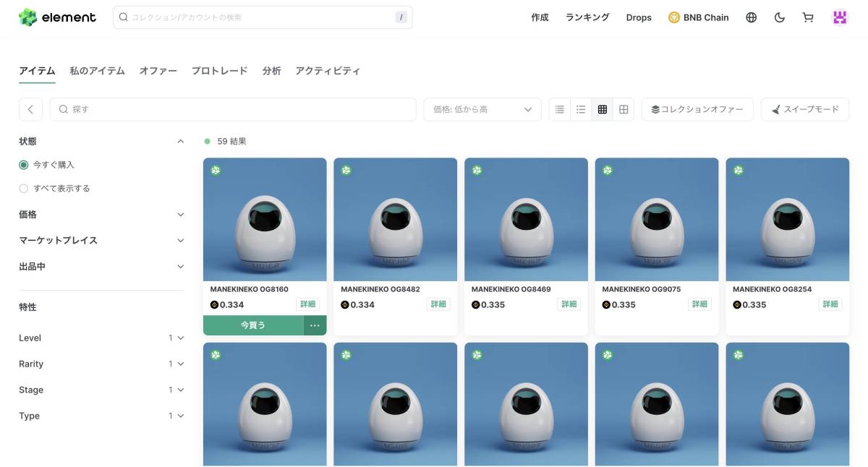Screen dimensions: 868x467
Task: Select the 今すぐ購入 radio button
Action: (22, 164)
